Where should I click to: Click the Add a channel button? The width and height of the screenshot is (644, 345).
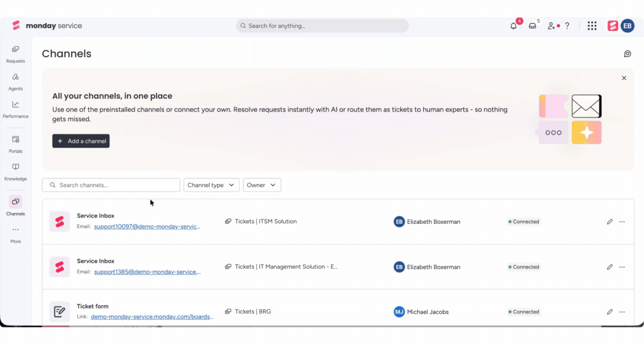81,141
